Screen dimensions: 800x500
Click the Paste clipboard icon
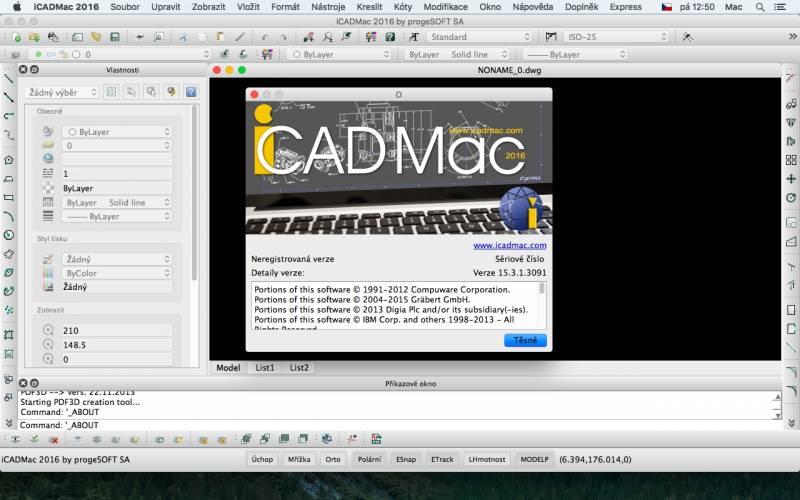click(220, 37)
